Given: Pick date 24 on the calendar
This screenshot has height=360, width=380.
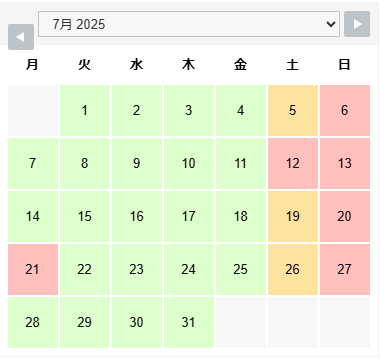Looking at the screenshot, I should pyautogui.click(x=189, y=269).
